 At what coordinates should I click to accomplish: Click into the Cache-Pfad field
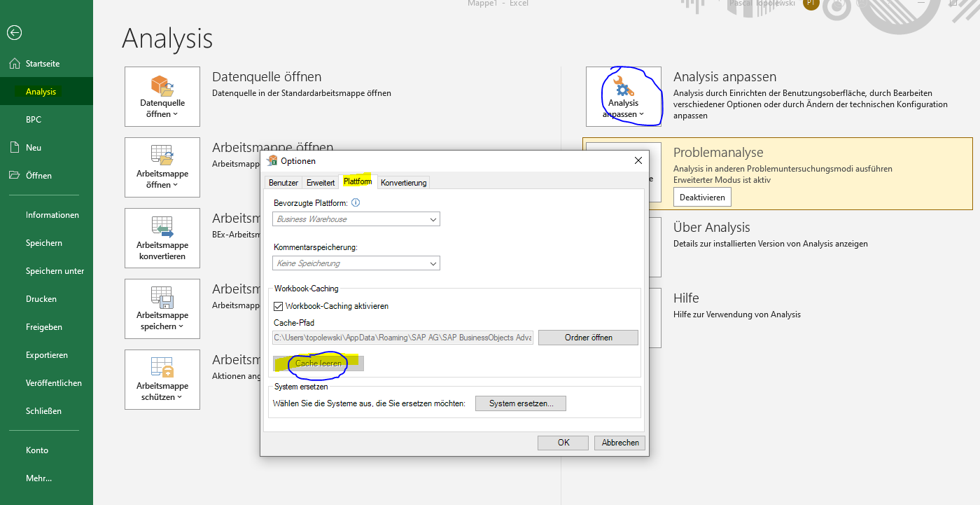coord(403,338)
